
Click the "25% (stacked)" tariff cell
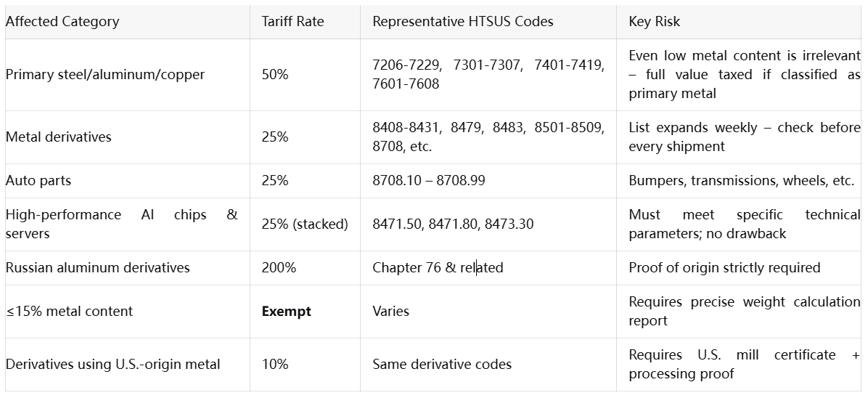(305, 224)
